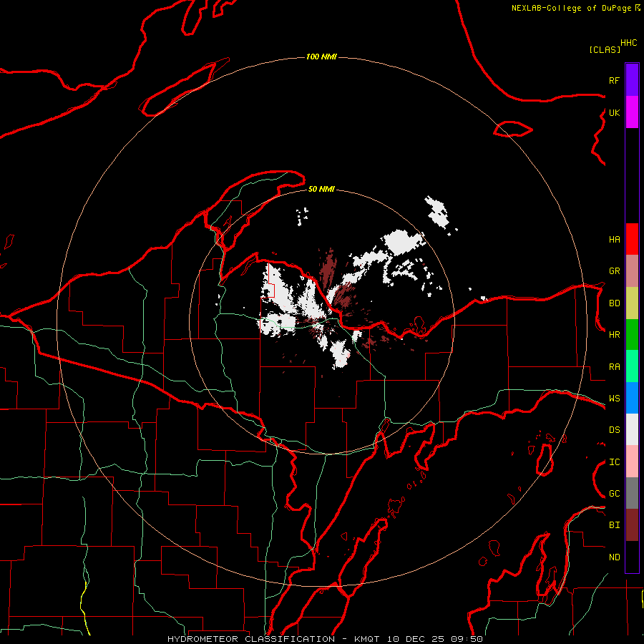Viewport: 644px width, 644px height.
Task: Click the BI brown legend swatch
Action: (632, 525)
